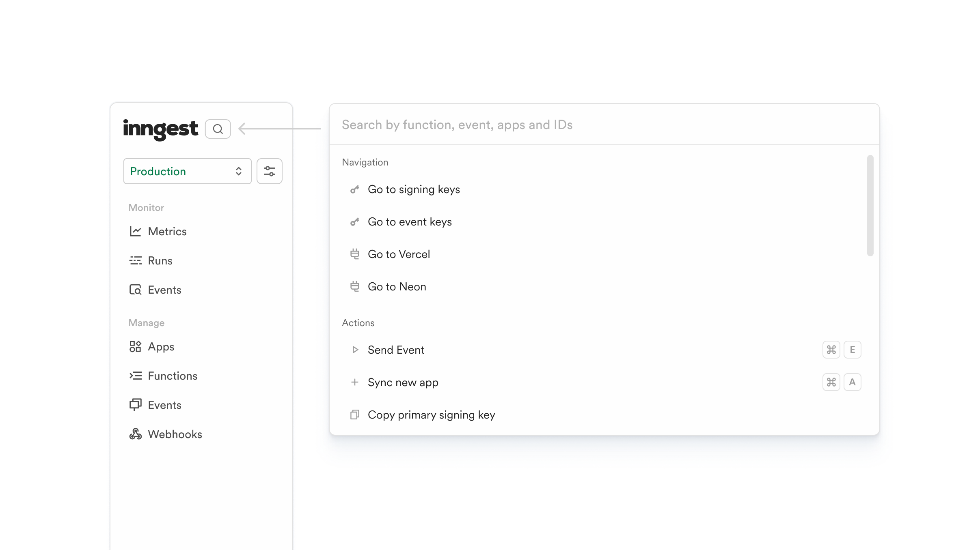Click the Functions icon in the sidebar
980x550 pixels.
(x=136, y=376)
